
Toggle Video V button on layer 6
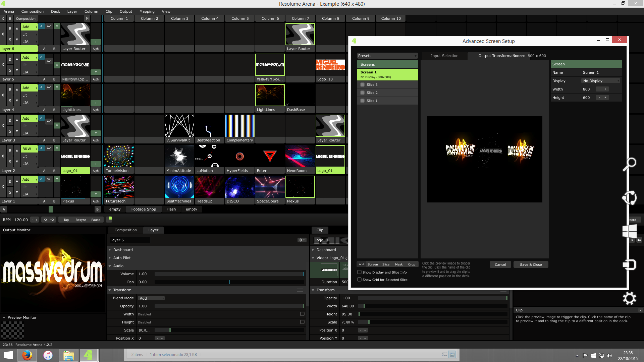coord(57,26)
